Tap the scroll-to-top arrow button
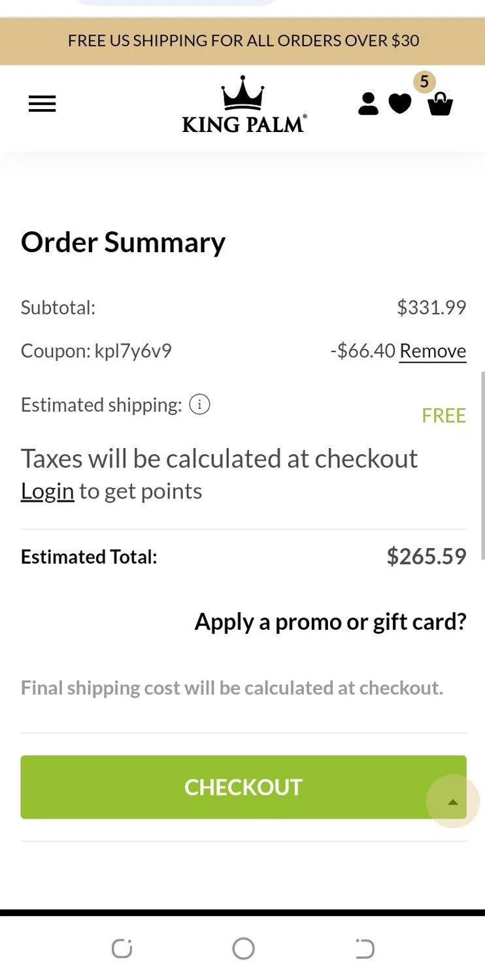Viewport: 485px width, 980px height. (x=453, y=802)
